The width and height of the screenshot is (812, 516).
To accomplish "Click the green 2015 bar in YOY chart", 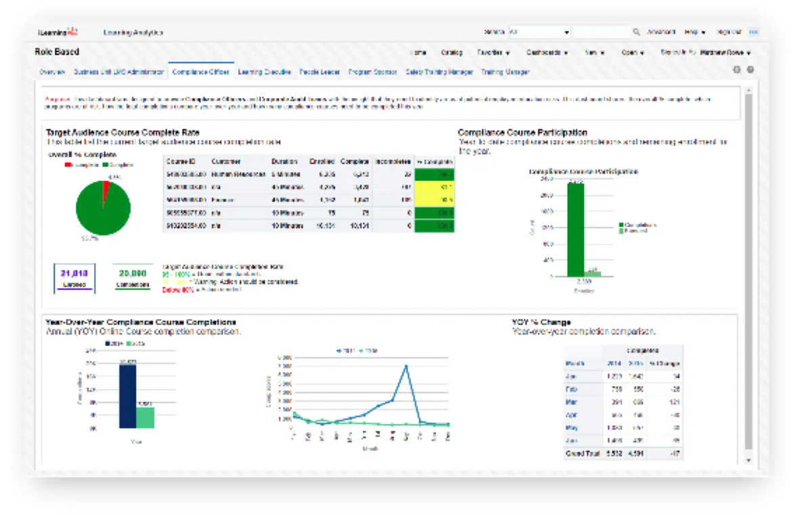I will tap(145, 417).
